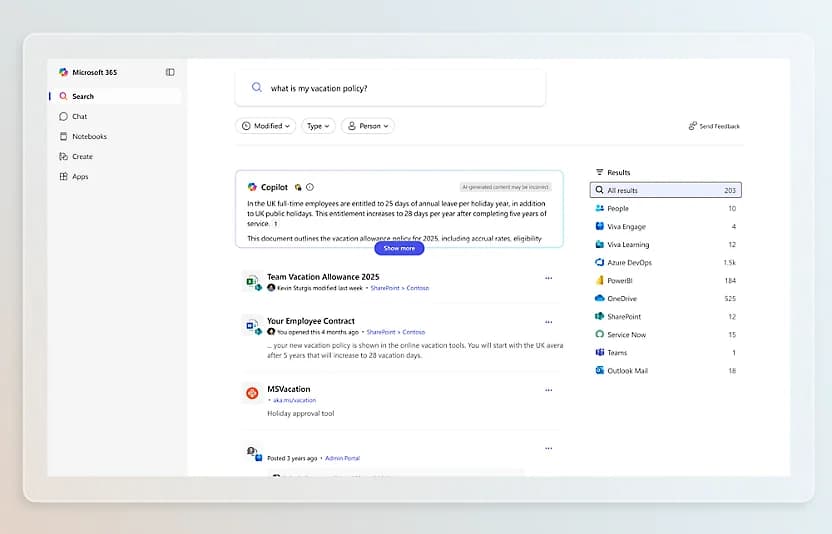Click the Admin Portal link

[342, 458]
